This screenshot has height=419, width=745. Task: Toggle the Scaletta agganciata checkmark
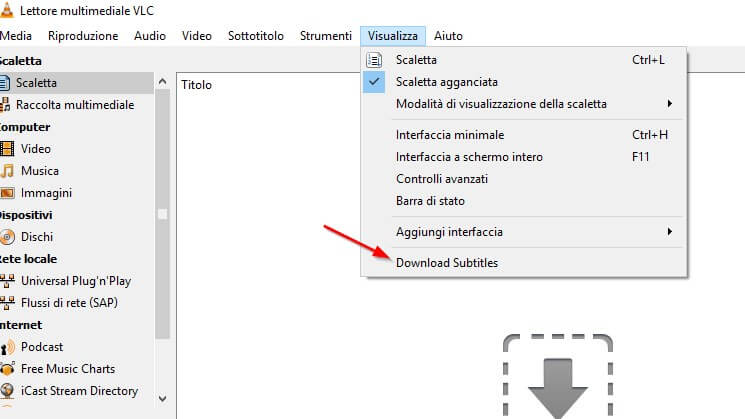click(x=374, y=82)
